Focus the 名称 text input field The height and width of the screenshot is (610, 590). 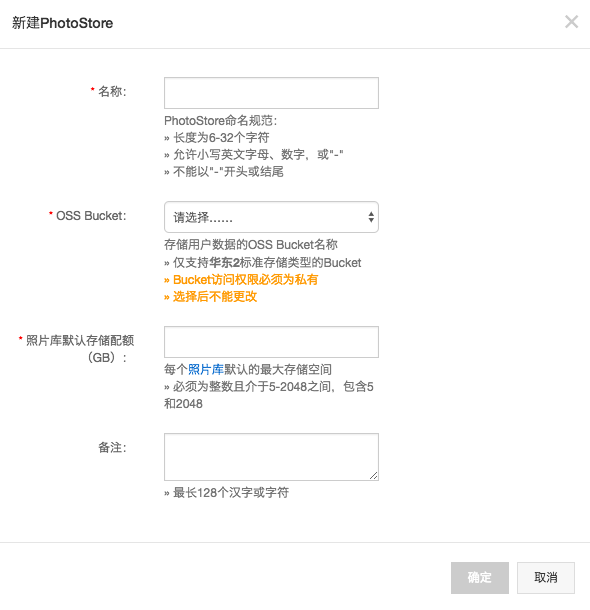[x=271, y=93]
